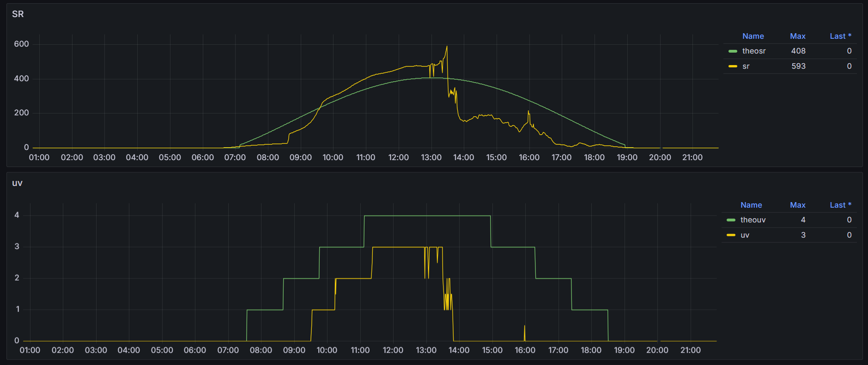Click the 12:00 x-axis label in uv panel
868x365 pixels.
coord(393,350)
